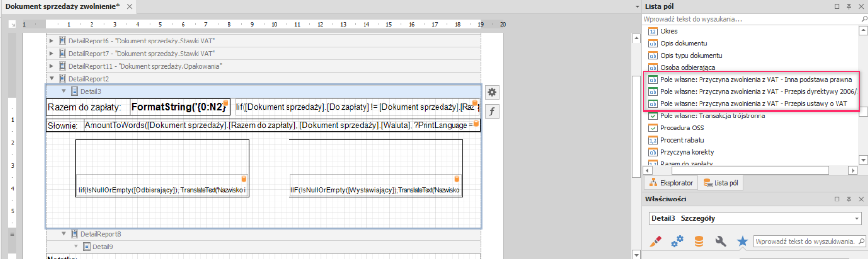Select the FormatString('{0:N2} label
Image resolution: width=868 pixels, height=259 pixels.
tap(180, 107)
